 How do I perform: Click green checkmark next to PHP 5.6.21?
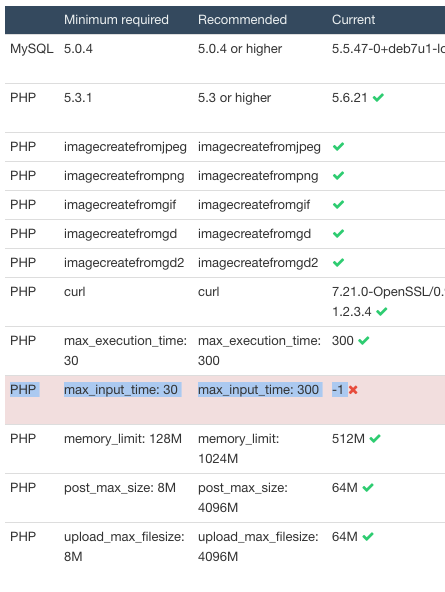click(378, 98)
